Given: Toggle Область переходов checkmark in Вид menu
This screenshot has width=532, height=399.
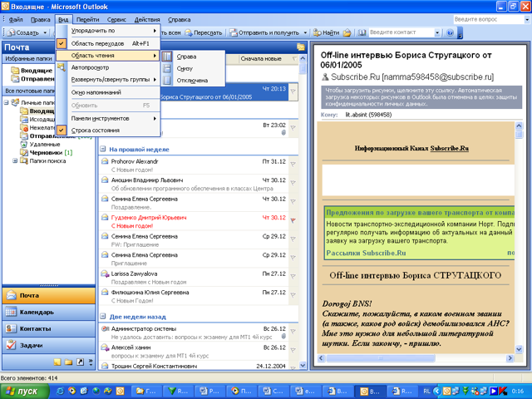Looking at the screenshot, I should point(108,43).
